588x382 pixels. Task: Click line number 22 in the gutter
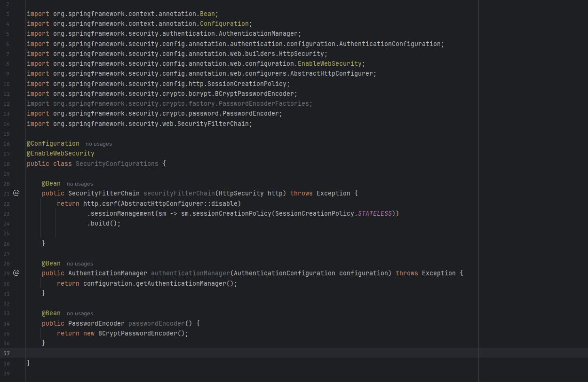click(6, 204)
